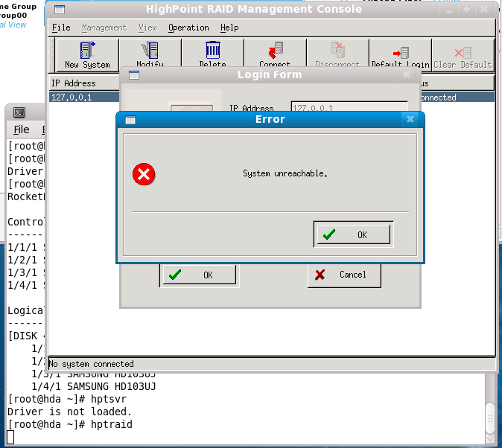Click the New System toolbar button
This screenshot has height=448, width=502.
click(87, 55)
